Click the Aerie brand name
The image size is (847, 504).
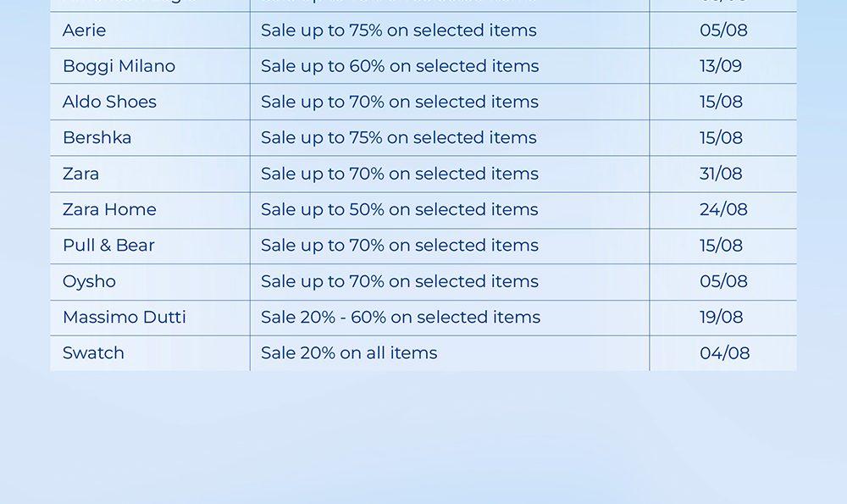point(85,30)
